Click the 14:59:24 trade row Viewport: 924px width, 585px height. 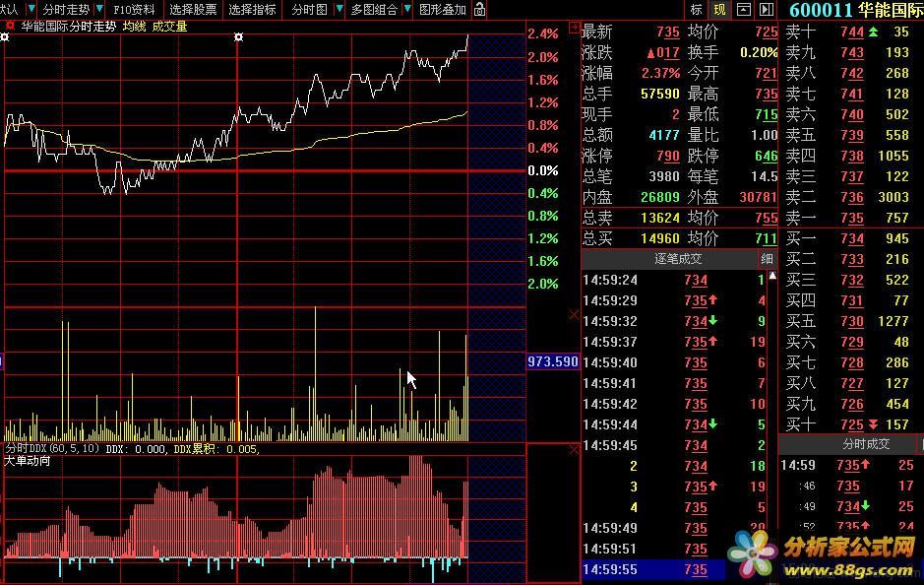click(675, 280)
